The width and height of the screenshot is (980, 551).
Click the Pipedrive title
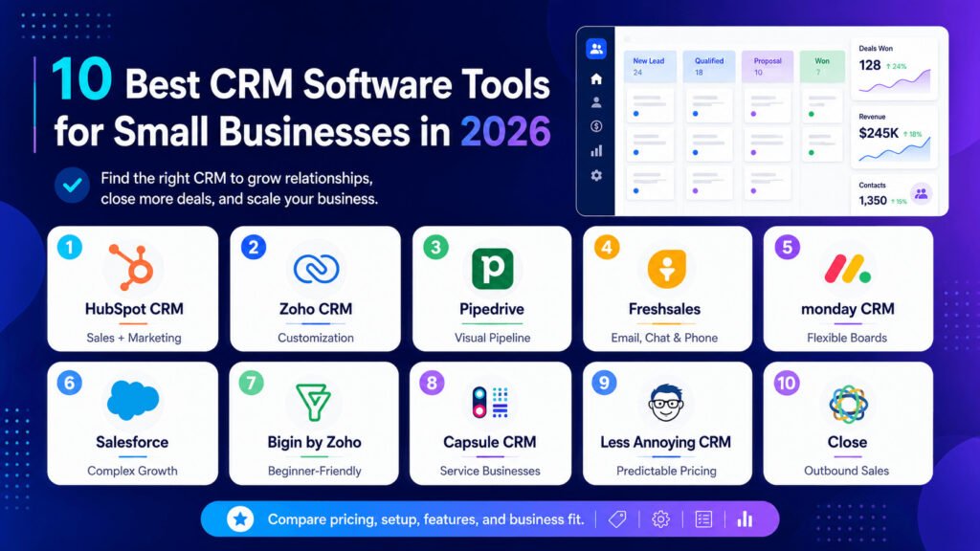492,309
